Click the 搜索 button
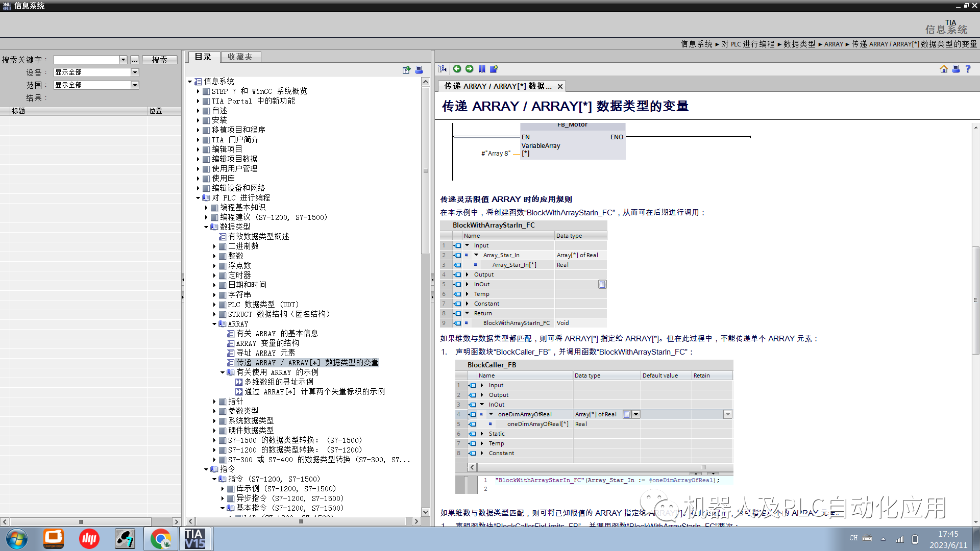 pos(159,60)
